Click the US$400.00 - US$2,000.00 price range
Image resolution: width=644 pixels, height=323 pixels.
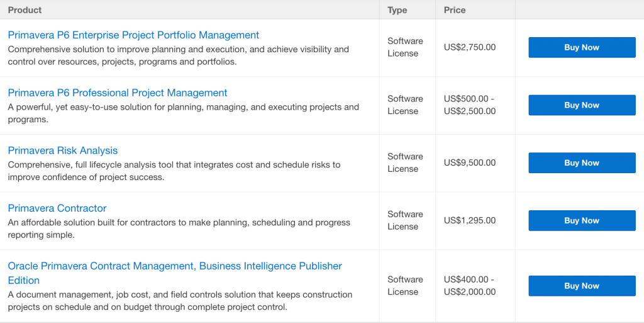[470, 286]
